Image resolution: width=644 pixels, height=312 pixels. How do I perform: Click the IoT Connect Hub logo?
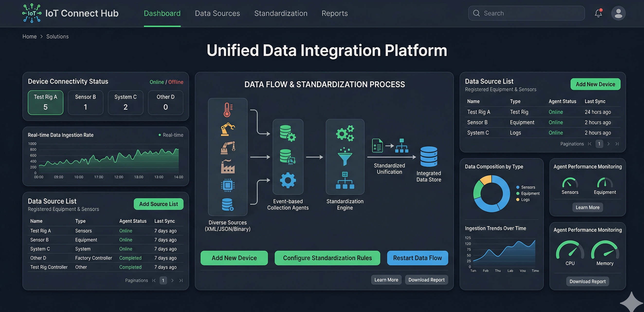32,13
